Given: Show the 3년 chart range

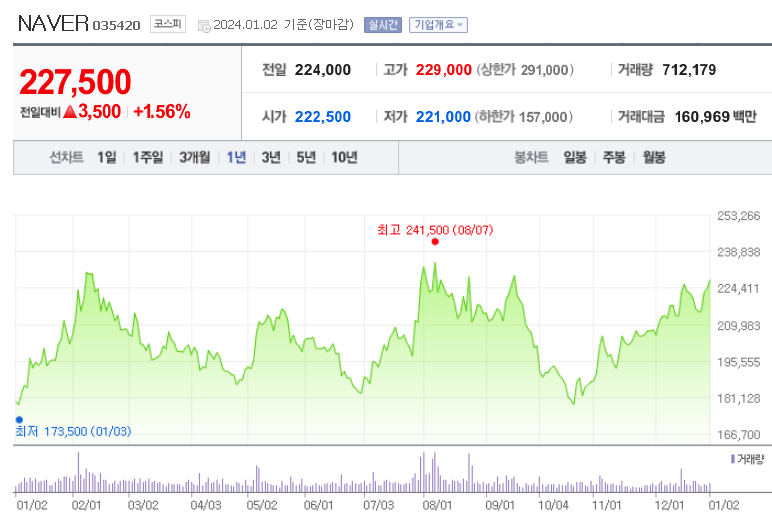Looking at the screenshot, I should click(x=271, y=157).
